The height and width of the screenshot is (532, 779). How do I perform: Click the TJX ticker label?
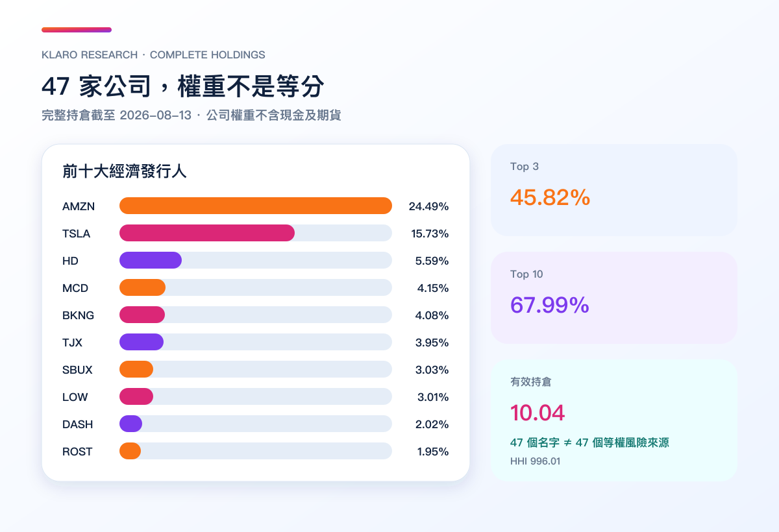coord(72,343)
